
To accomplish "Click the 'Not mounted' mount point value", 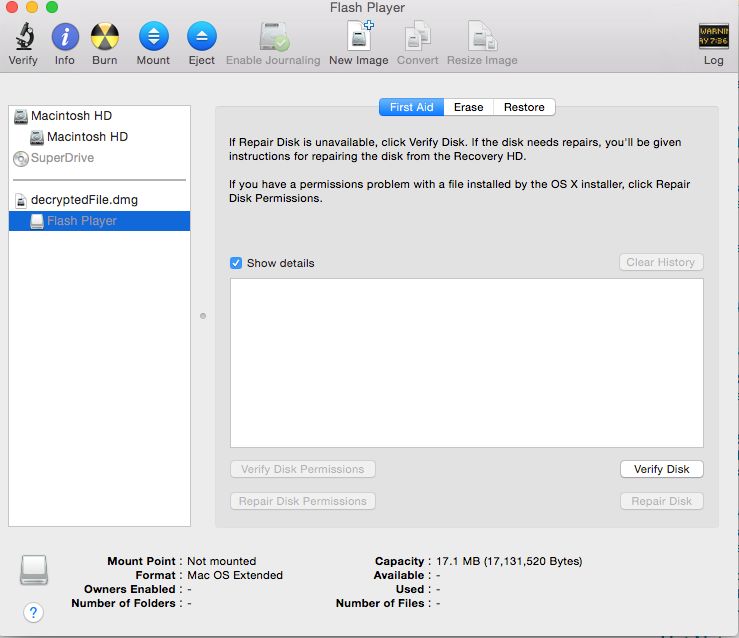I will pos(222,561).
